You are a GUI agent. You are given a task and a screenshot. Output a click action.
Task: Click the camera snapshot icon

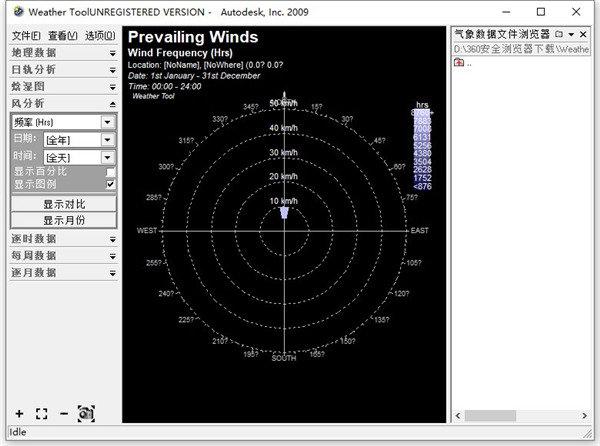pyautogui.click(x=86, y=413)
